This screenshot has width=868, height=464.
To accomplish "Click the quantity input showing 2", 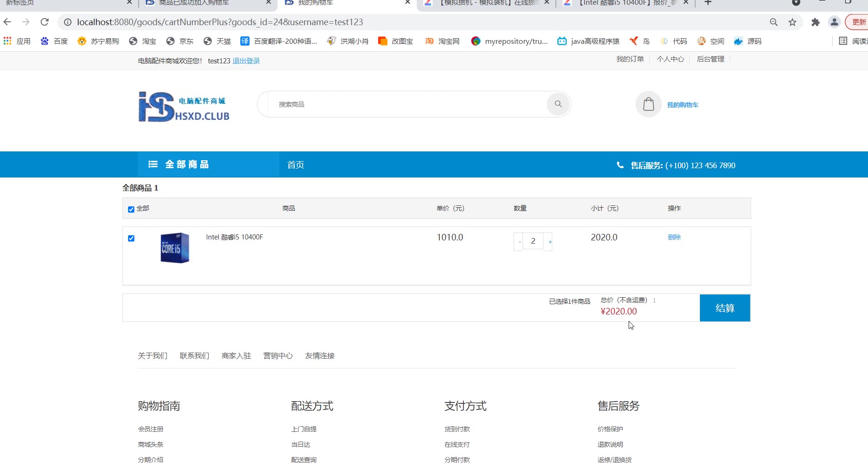I will click(533, 241).
